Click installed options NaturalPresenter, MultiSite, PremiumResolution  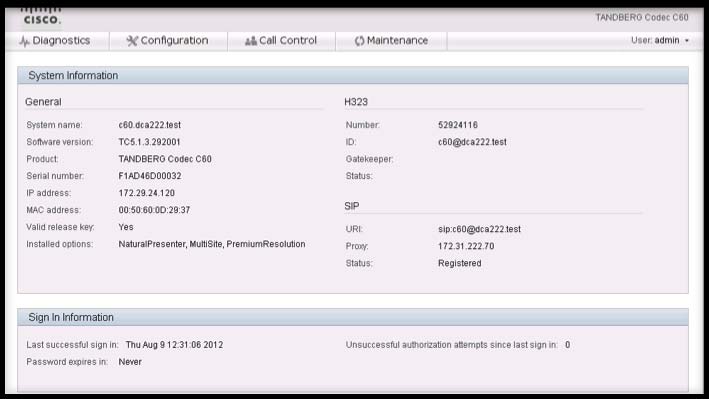pyautogui.click(x=212, y=244)
